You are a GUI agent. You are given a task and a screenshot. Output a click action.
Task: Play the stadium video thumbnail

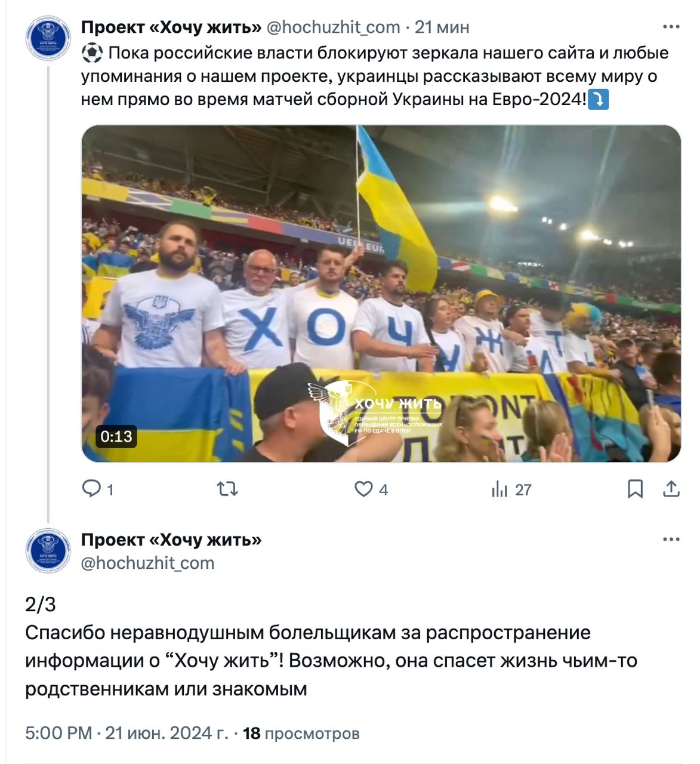click(x=381, y=294)
